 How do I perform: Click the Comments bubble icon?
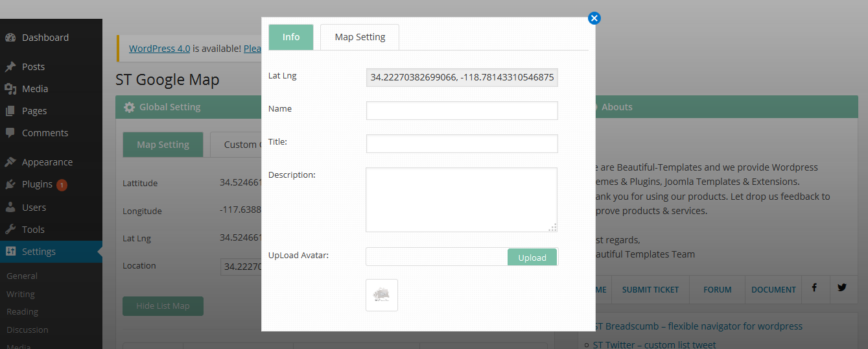click(10, 133)
